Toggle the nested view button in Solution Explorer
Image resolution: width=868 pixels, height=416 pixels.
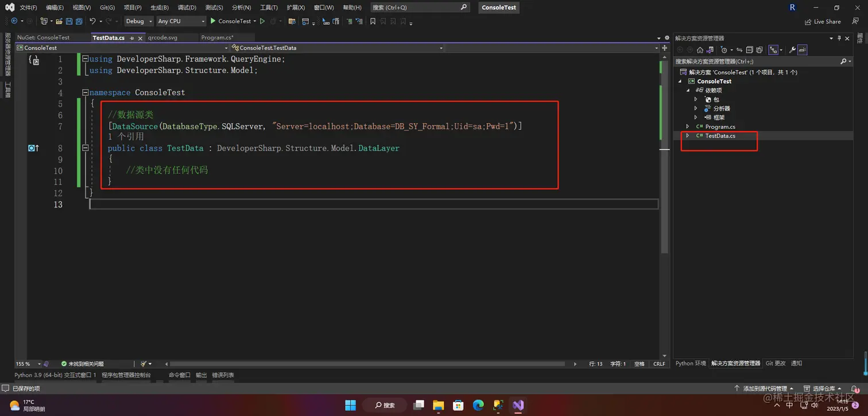(x=773, y=50)
